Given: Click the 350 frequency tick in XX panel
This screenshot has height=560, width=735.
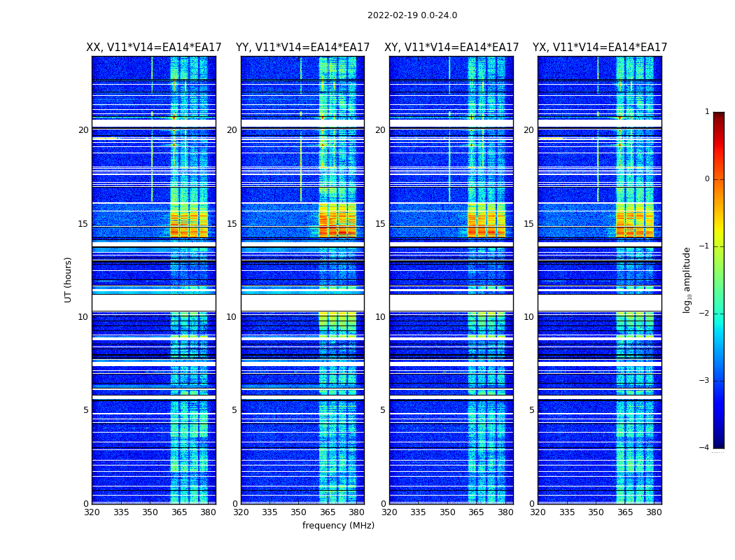Looking at the screenshot, I should pyautogui.click(x=150, y=512).
